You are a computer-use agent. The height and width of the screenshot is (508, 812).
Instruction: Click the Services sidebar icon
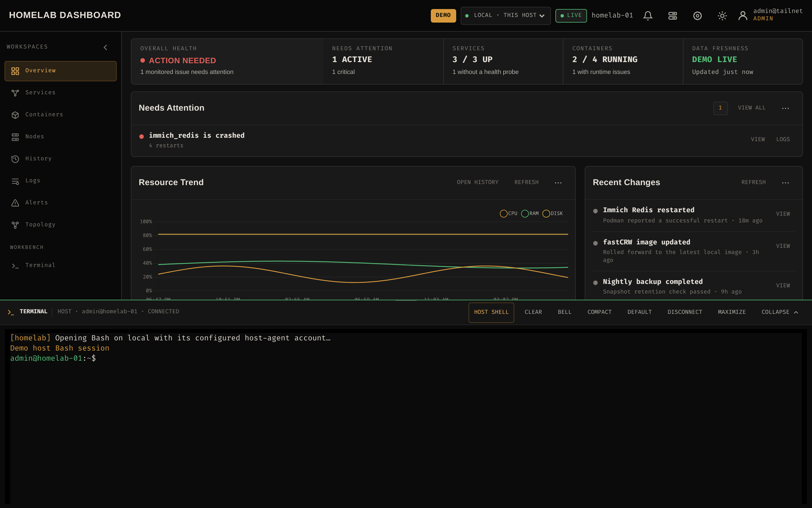15,93
